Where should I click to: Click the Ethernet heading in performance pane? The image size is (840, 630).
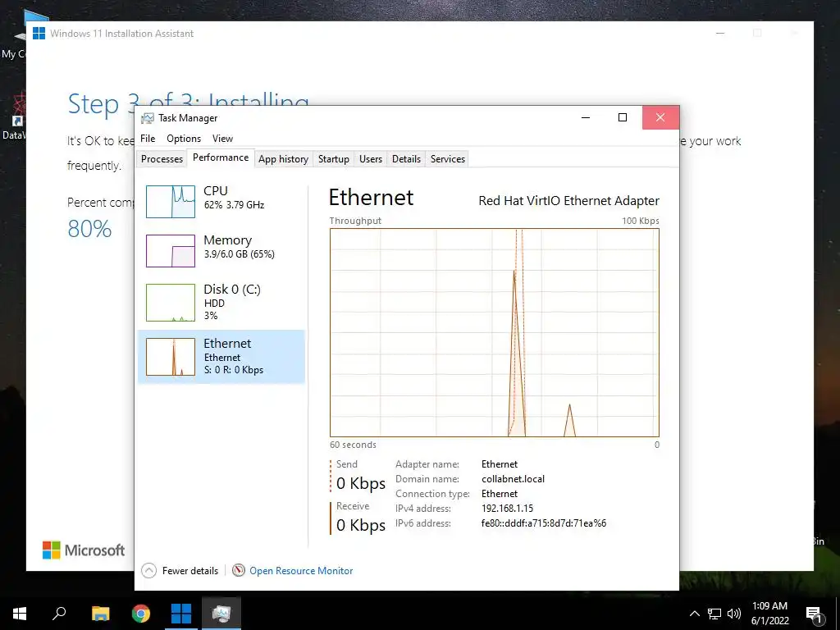(371, 198)
